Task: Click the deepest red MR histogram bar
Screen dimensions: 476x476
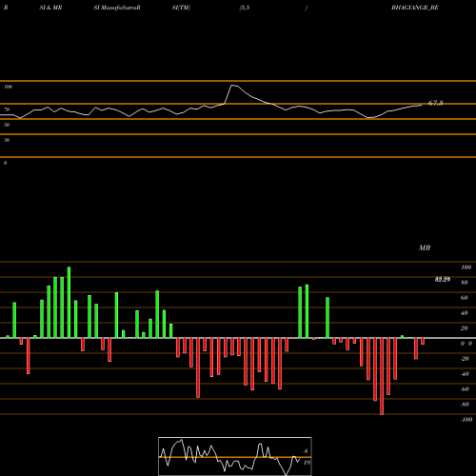Action: click(382, 376)
